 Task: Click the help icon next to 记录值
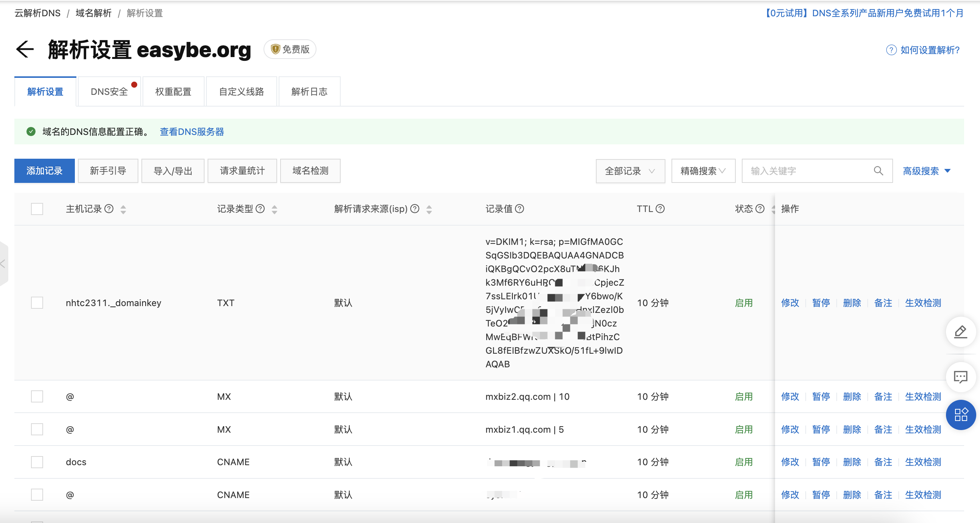pos(519,209)
